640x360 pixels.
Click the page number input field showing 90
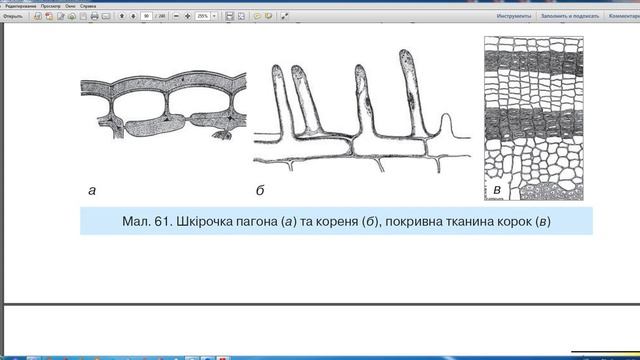146,16
